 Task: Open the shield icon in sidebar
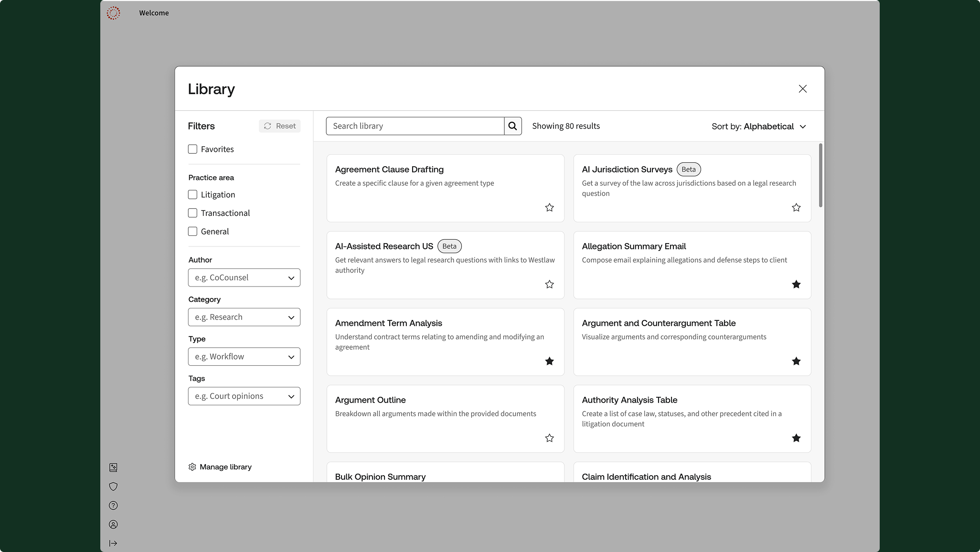pyautogui.click(x=113, y=487)
